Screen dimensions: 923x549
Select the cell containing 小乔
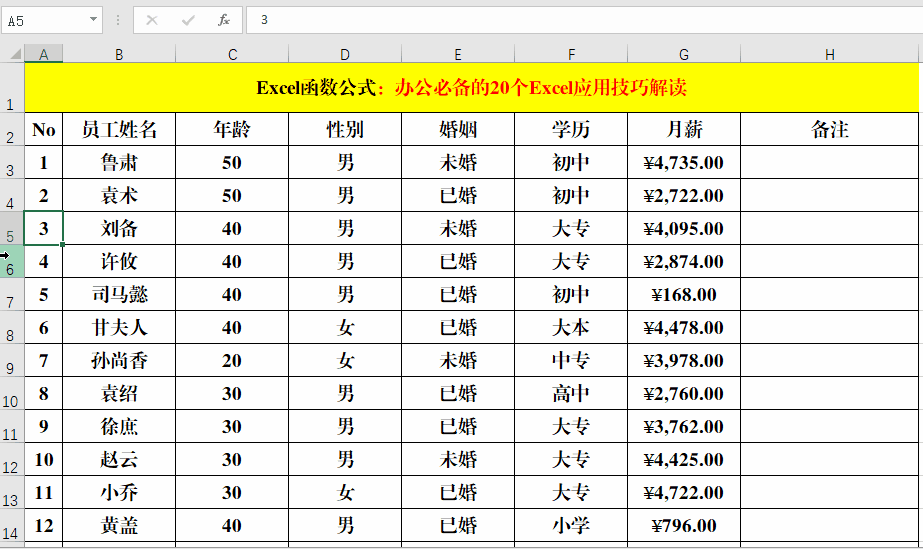click(119, 491)
